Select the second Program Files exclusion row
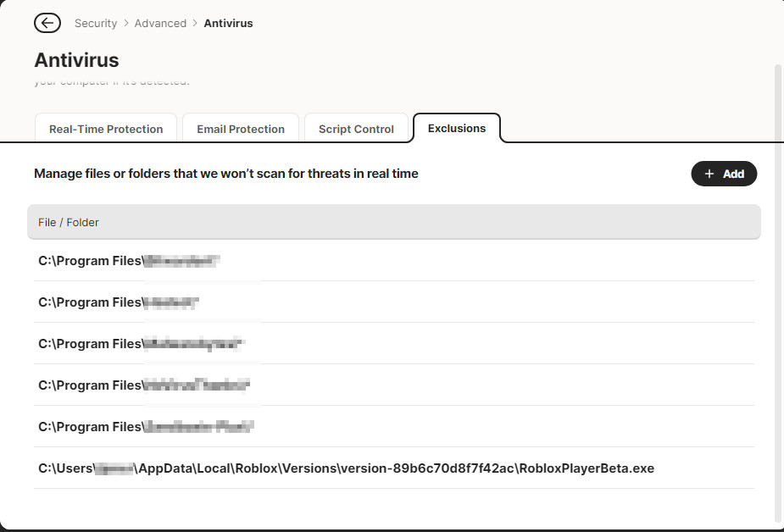Image resolution: width=784 pixels, height=532 pixels. tap(119, 302)
